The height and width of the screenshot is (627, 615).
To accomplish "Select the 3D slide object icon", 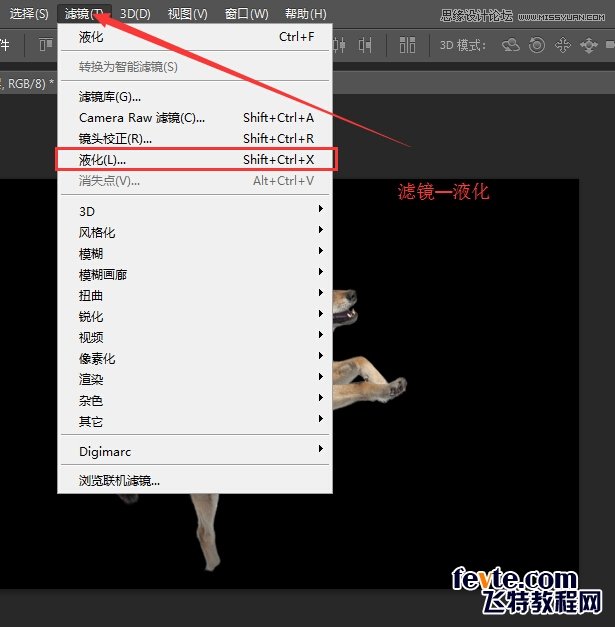I will [589, 45].
